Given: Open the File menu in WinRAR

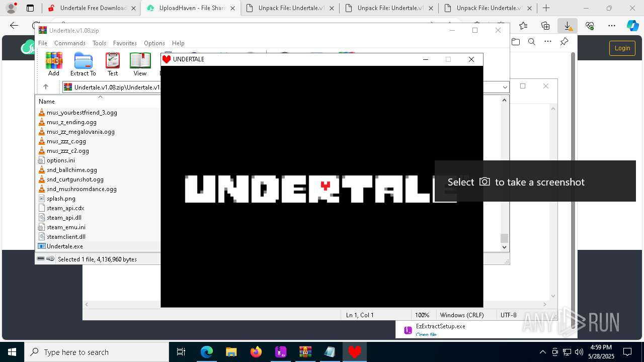Looking at the screenshot, I should point(43,43).
